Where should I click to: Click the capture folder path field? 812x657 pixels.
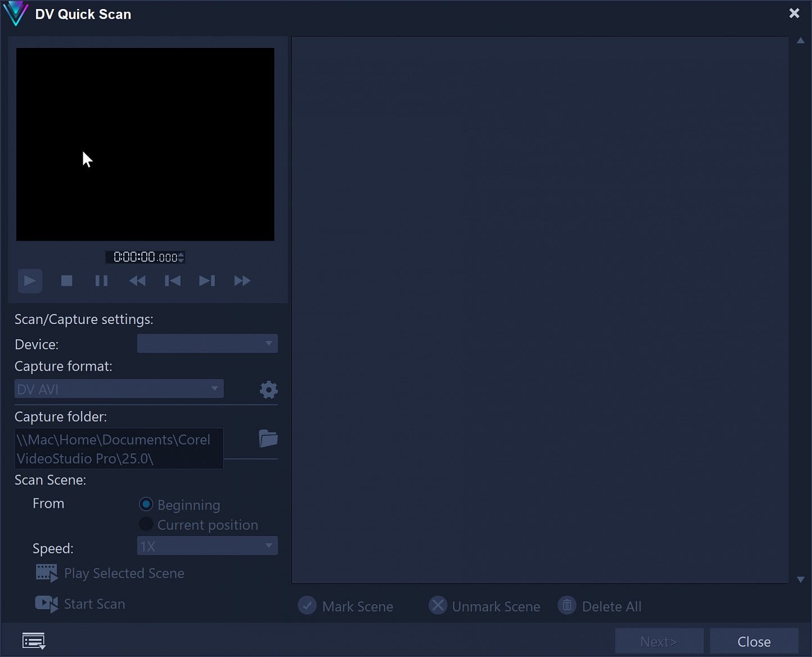[119, 448]
